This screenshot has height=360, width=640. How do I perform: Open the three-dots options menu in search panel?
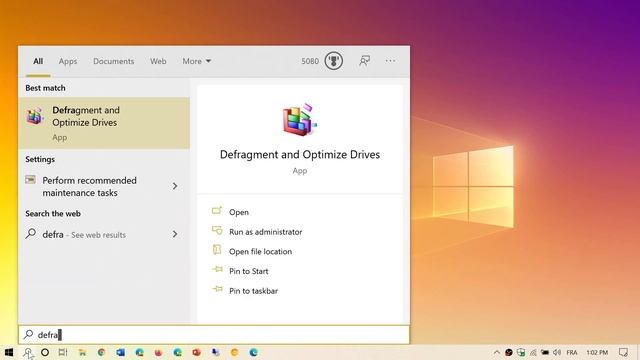pos(390,61)
